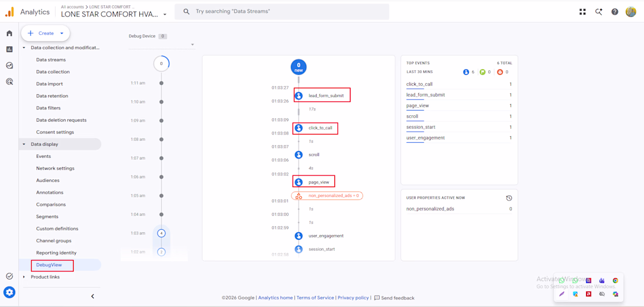
Task: Open the Home icon in left rail
Action: pyautogui.click(x=9, y=33)
